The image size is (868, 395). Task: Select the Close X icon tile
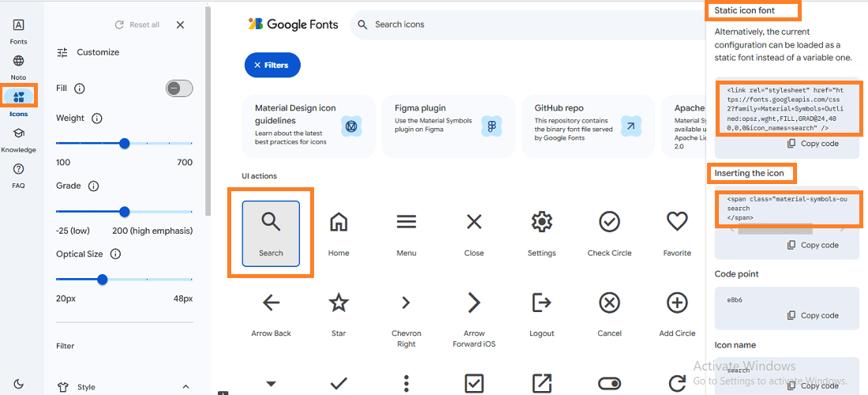click(474, 233)
